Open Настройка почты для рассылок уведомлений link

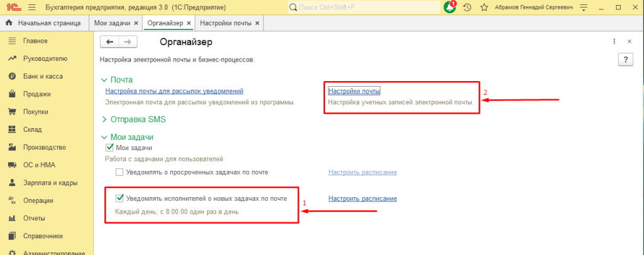(175, 90)
